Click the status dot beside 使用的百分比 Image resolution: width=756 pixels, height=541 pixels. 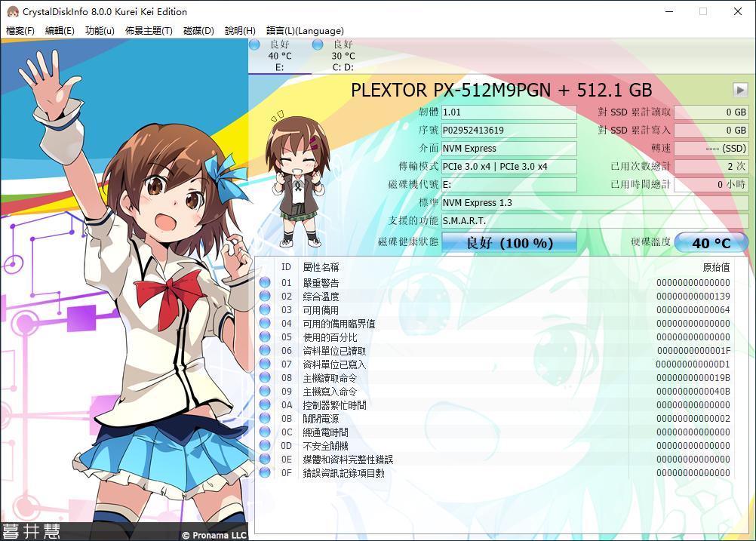(x=266, y=337)
